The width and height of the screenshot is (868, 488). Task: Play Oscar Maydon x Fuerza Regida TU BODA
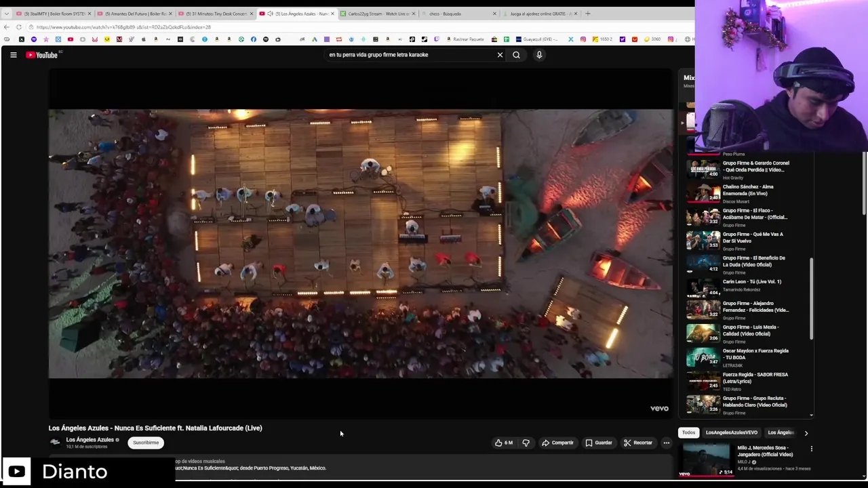coord(746,357)
